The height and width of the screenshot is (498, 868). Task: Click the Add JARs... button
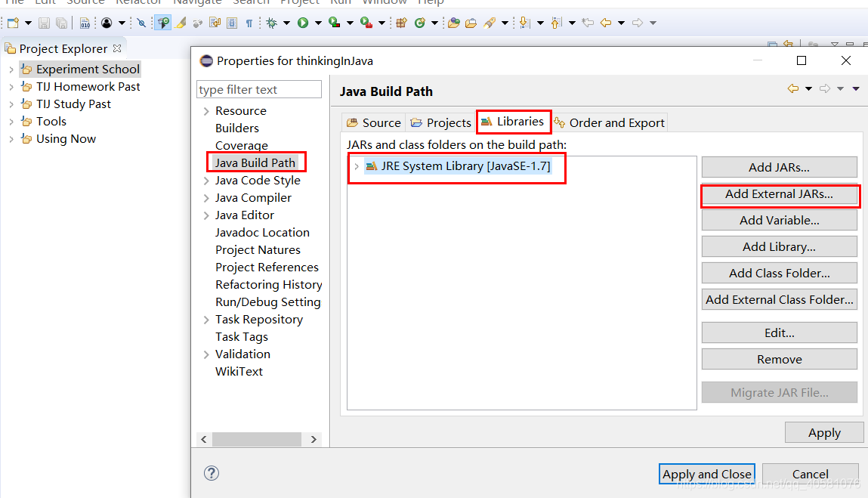coord(779,167)
